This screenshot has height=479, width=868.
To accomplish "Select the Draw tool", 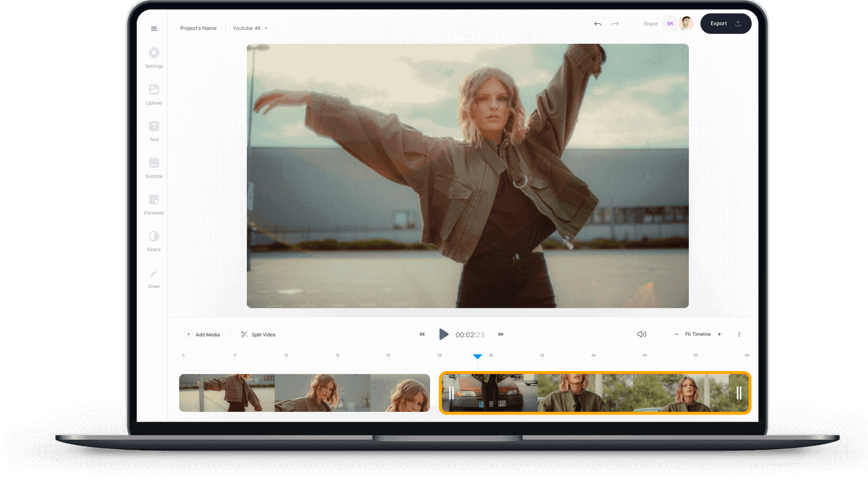I will [154, 278].
